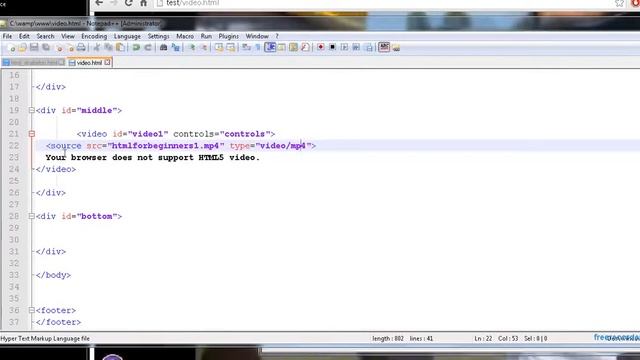Play back the recorded macro
The image size is (640, 360).
click(344, 47)
